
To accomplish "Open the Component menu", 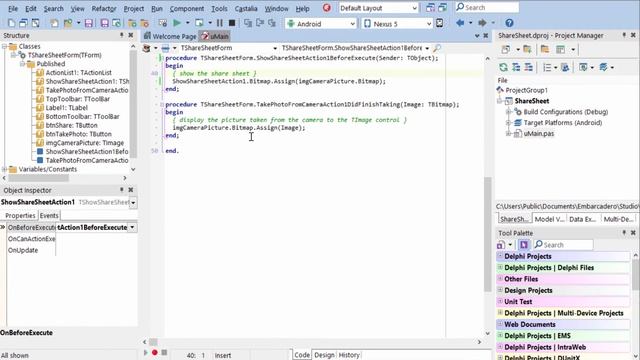I will coord(187,9).
